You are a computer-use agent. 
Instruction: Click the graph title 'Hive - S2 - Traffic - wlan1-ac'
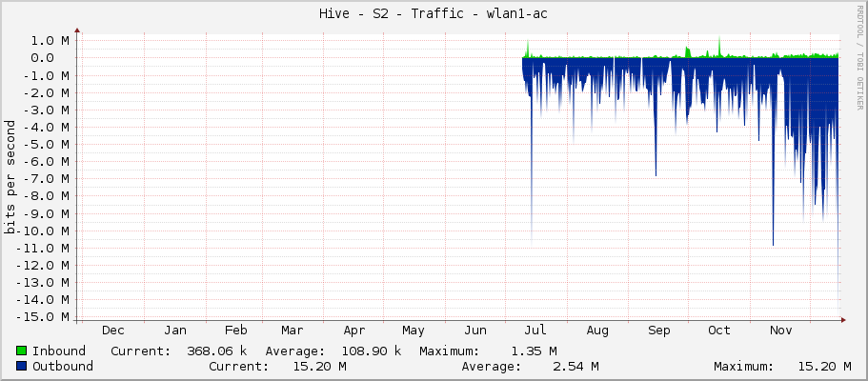pyautogui.click(x=434, y=14)
